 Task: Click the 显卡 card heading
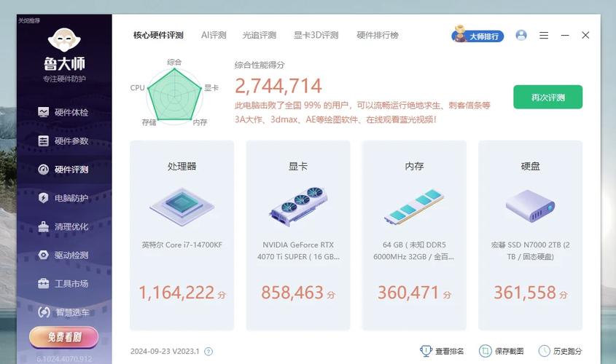click(x=297, y=166)
